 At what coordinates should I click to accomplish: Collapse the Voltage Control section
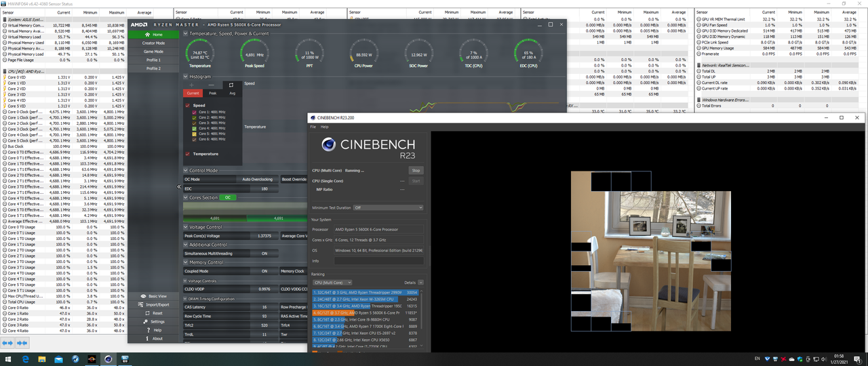186,227
